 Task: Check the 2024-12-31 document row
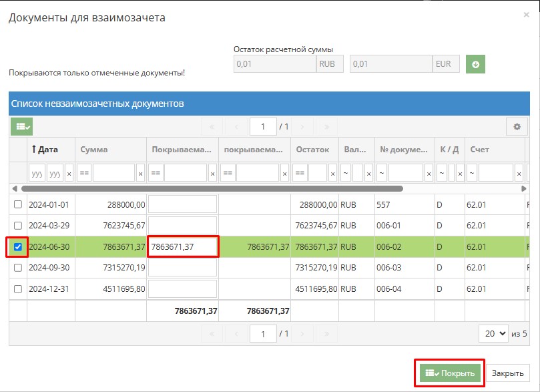[x=18, y=289]
